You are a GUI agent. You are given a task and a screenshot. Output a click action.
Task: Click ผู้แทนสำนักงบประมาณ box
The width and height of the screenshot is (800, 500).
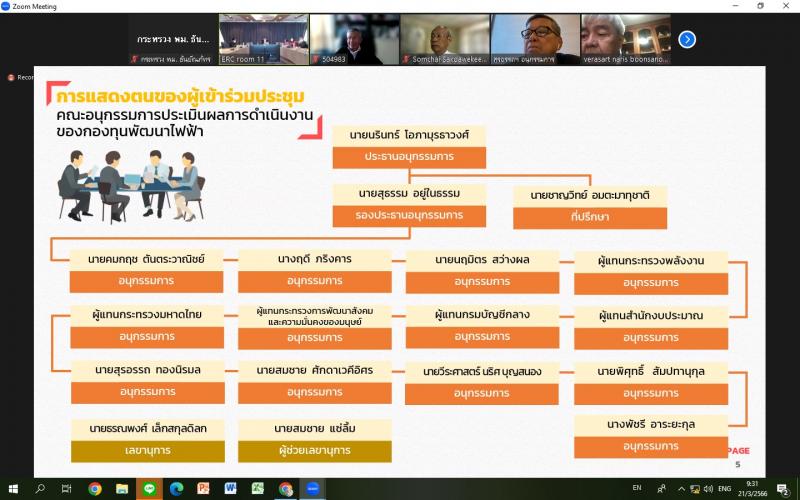pos(651,316)
